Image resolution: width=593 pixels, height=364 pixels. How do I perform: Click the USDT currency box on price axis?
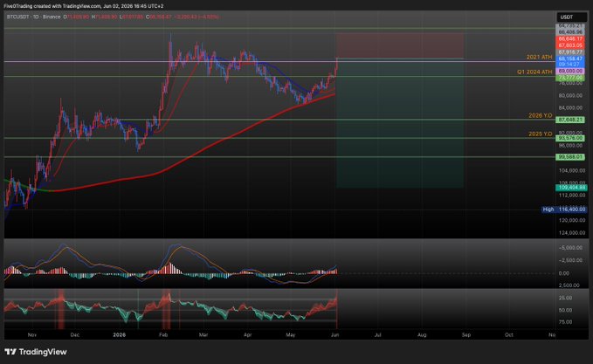coord(570,17)
